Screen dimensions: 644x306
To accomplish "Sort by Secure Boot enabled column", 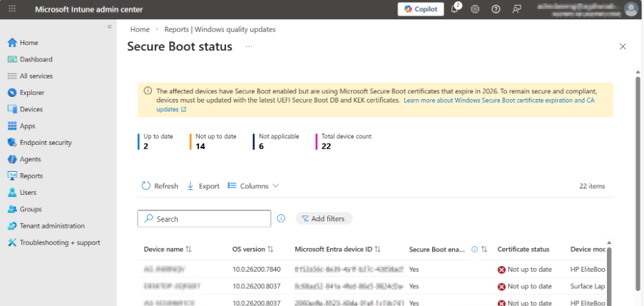I will click(484, 250).
